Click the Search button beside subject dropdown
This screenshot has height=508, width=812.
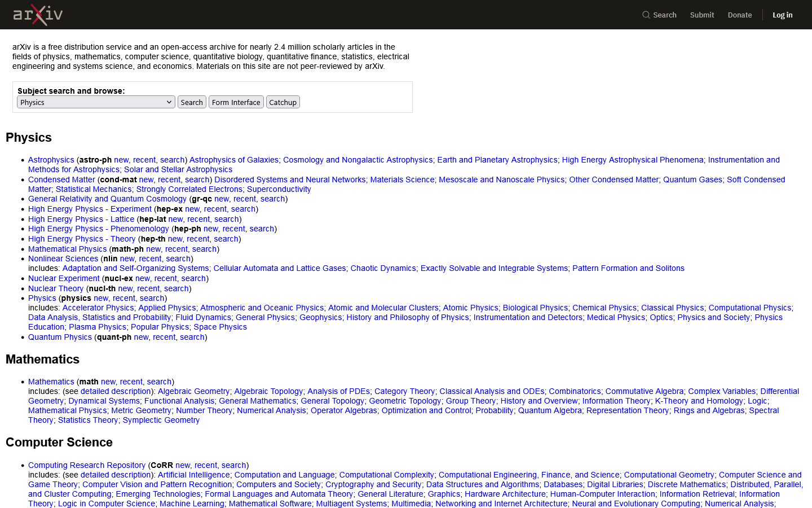192,102
